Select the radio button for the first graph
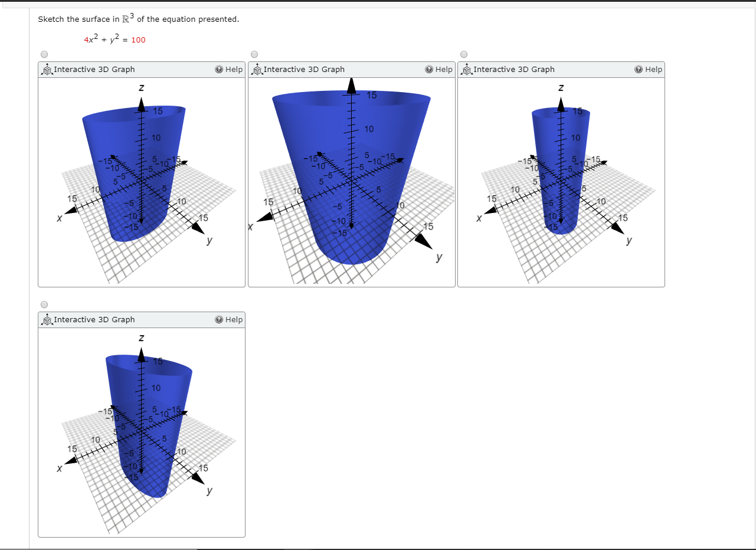 point(44,54)
